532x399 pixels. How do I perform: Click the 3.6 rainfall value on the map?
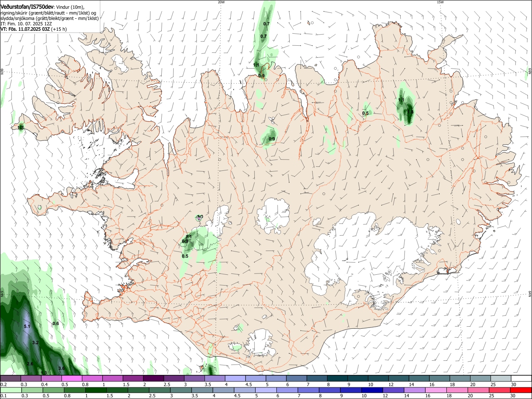click(62, 368)
